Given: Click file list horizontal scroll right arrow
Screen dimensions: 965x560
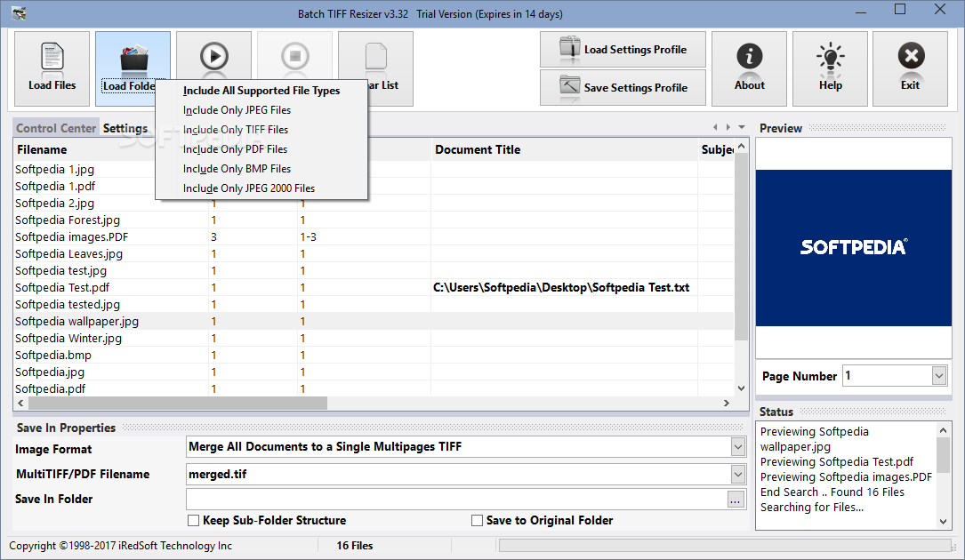Looking at the screenshot, I should click(727, 403).
